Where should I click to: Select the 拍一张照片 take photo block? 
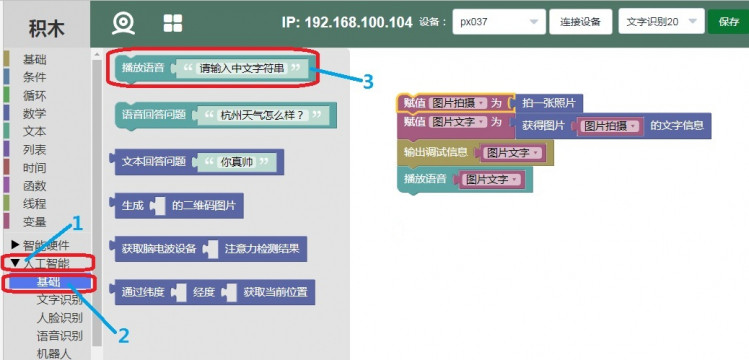548,103
